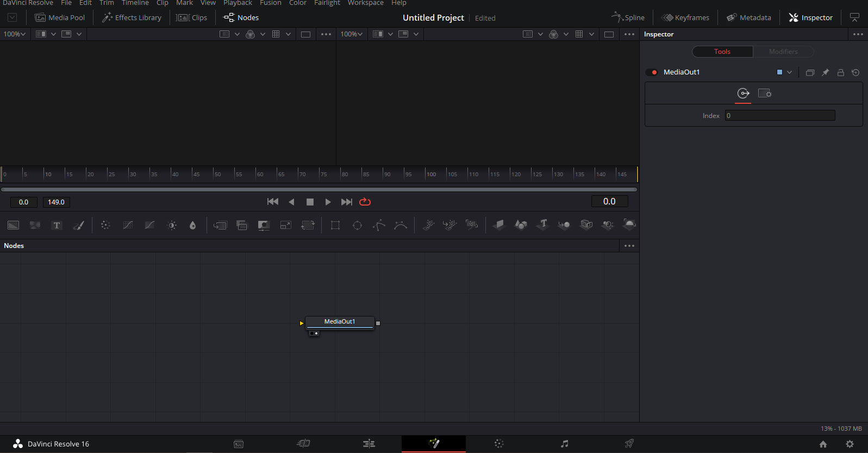Toggle the Metadata panel
This screenshot has height=453, width=868.
(x=749, y=17)
